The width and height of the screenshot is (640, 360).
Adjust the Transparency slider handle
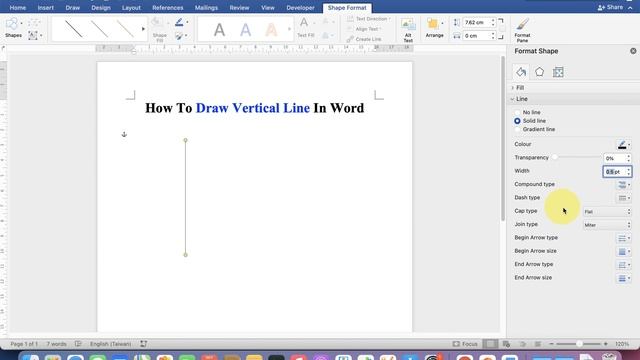pos(555,158)
